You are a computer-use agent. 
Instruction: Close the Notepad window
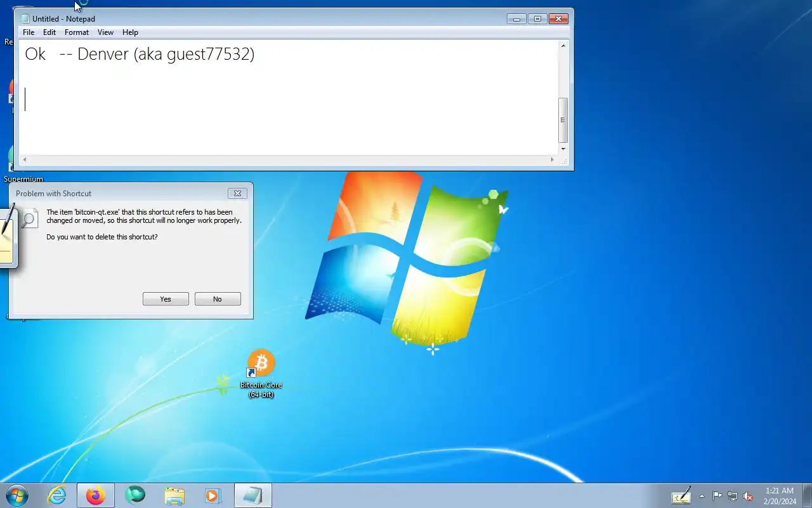558,19
